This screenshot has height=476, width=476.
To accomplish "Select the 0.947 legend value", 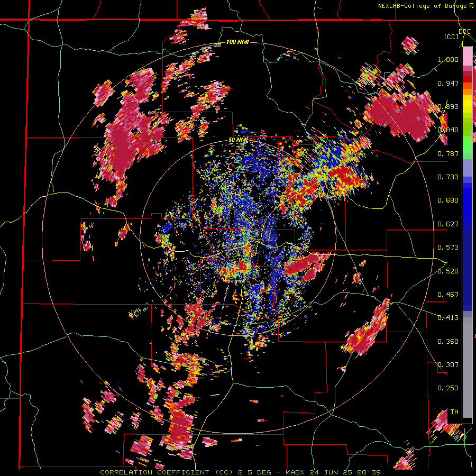I will (x=448, y=83).
